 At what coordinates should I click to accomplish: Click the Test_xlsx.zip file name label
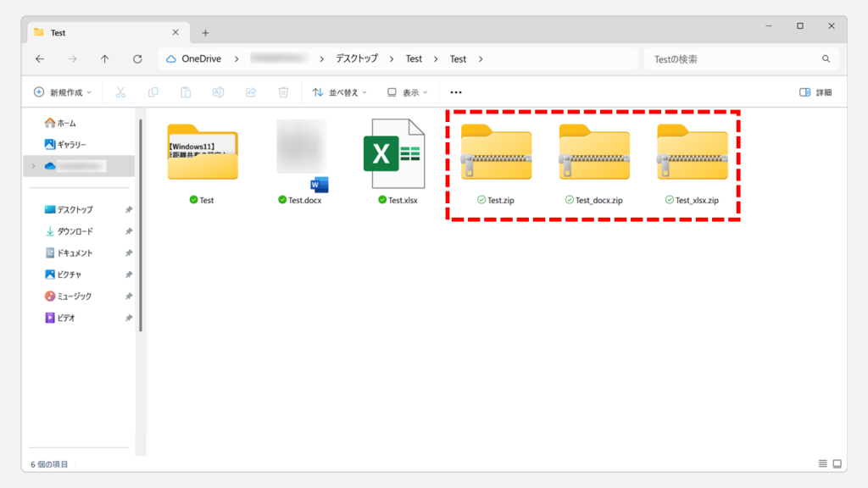(x=697, y=200)
